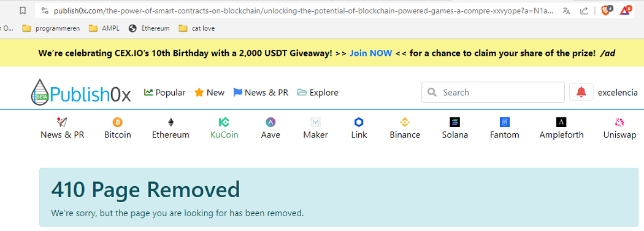Viewport: 644px width, 231px height.
Task: Open the Uniswap unicorn tag icon
Action: [x=619, y=122]
